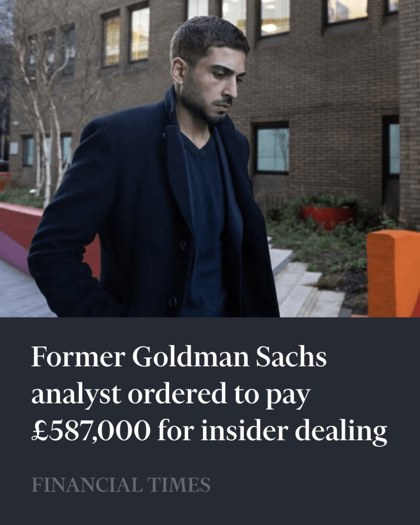Click the orange bollard in the photo
This screenshot has width=420, height=525.
click(x=393, y=274)
